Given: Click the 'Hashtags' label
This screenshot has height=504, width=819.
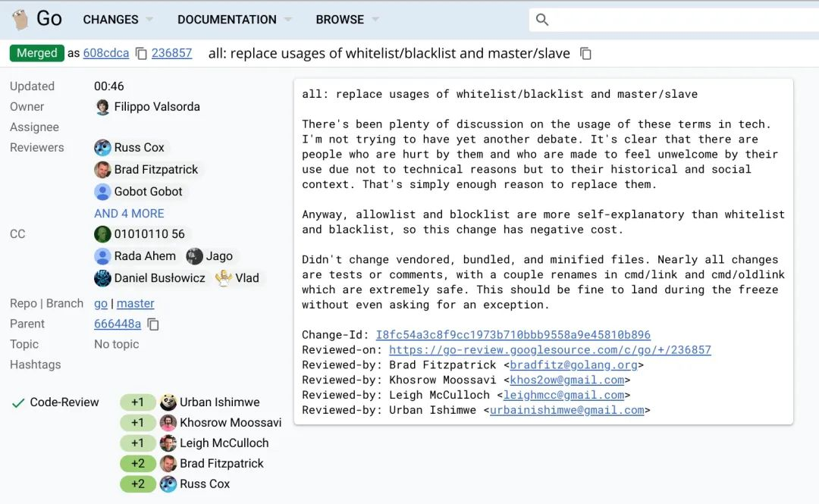Looking at the screenshot, I should [36, 365].
